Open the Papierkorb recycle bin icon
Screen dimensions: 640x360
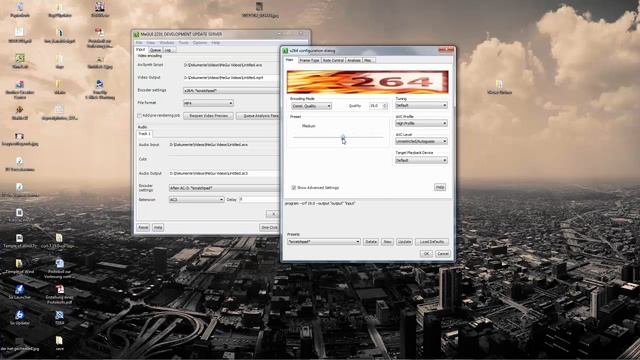click(20, 9)
